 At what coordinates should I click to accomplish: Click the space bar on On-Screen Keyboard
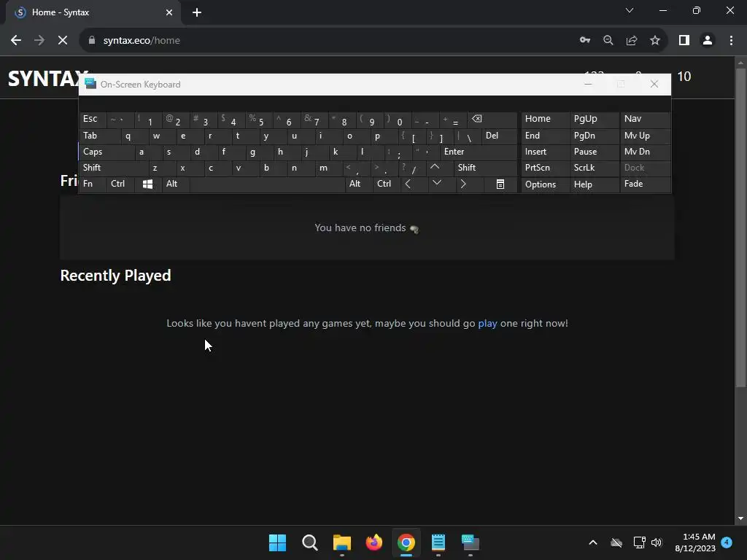coord(267,184)
